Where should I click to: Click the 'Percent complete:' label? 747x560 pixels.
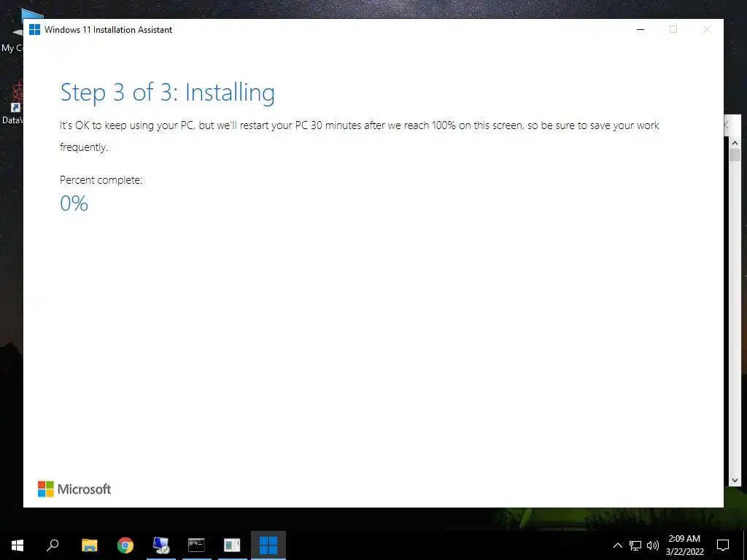tap(101, 180)
